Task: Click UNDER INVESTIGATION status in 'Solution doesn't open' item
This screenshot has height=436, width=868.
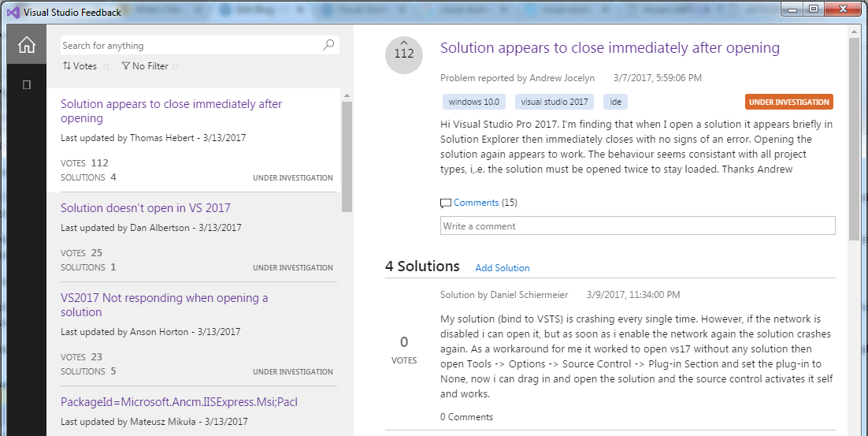Action: pos(293,267)
